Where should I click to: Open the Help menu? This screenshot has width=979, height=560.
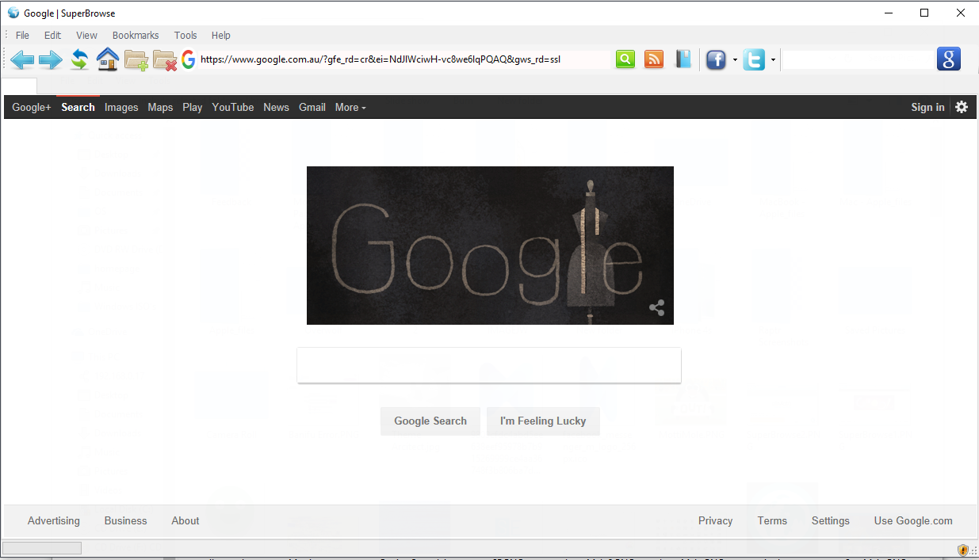pyautogui.click(x=221, y=35)
